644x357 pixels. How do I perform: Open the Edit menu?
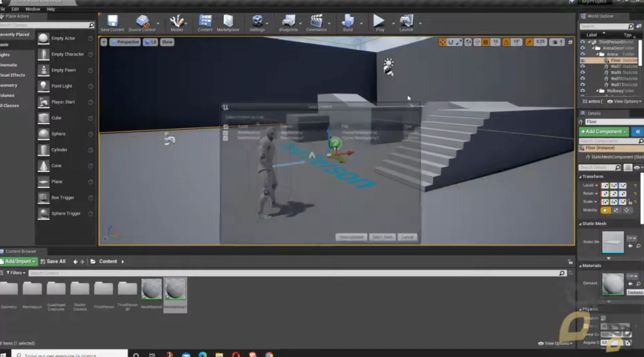[x=15, y=9]
